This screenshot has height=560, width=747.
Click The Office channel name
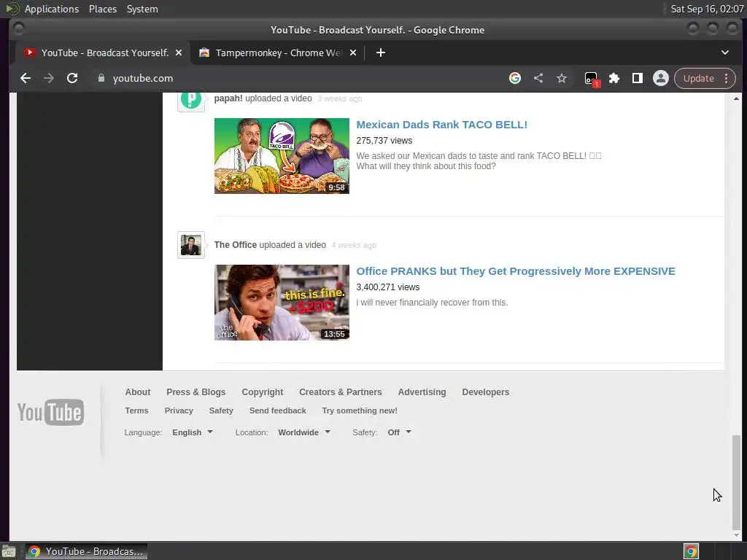click(236, 245)
